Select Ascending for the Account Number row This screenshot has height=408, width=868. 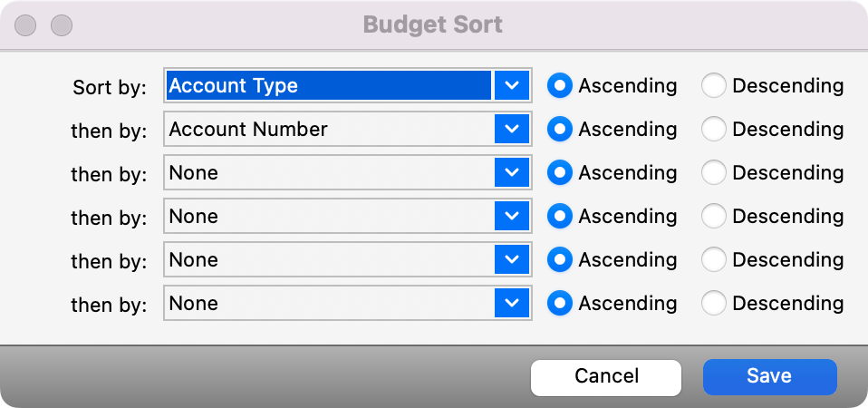[560, 129]
